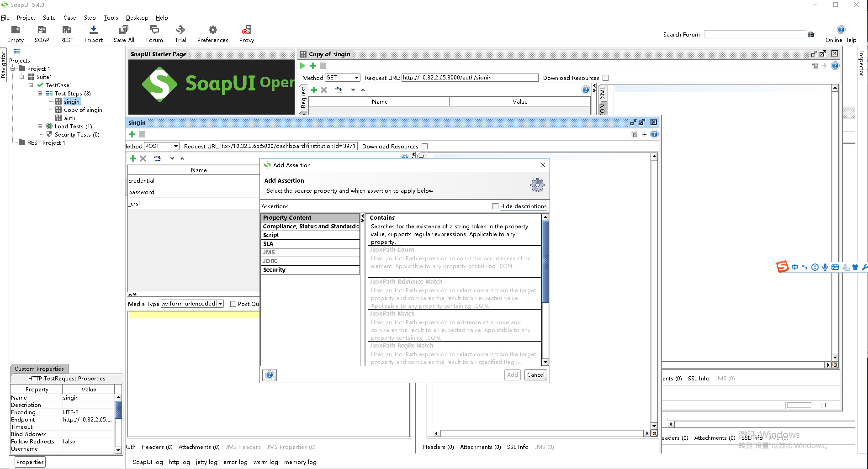Image resolution: width=868 pixels, height=469 pixels.
Task: Enable Download Resources for the singin request
Action: (424, 146)
